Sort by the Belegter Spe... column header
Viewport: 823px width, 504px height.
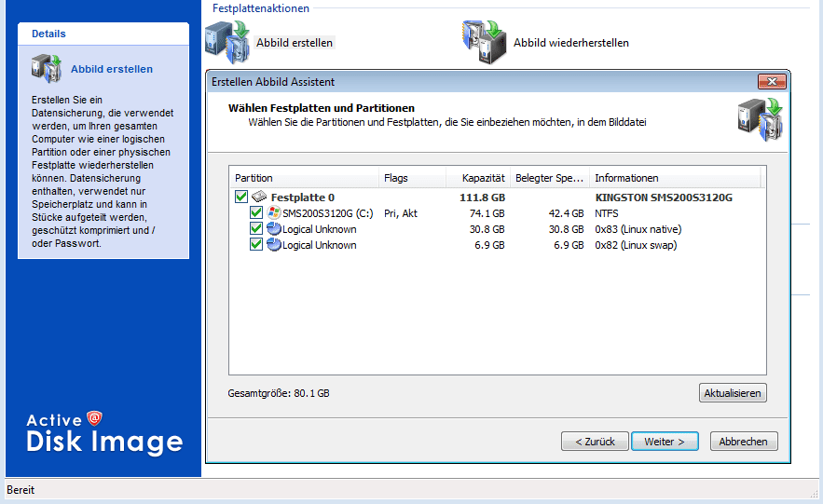(x=550, y=178)
